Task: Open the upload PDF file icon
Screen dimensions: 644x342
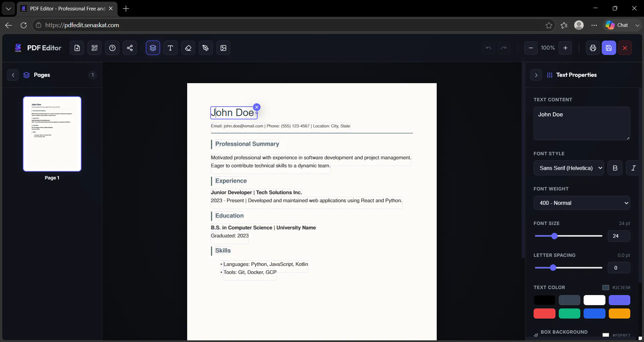Action: pyautogui.click(x=77, y=48)
